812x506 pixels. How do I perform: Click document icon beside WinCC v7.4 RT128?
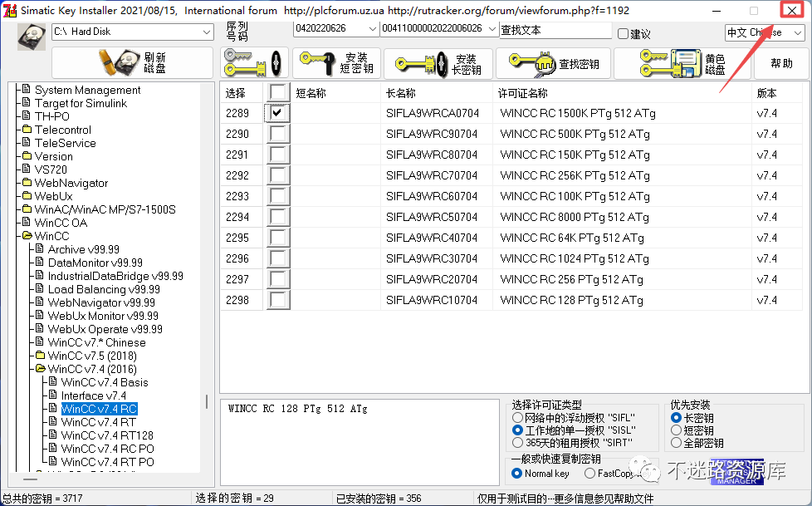pyautogui.click(x=53, y=435)
